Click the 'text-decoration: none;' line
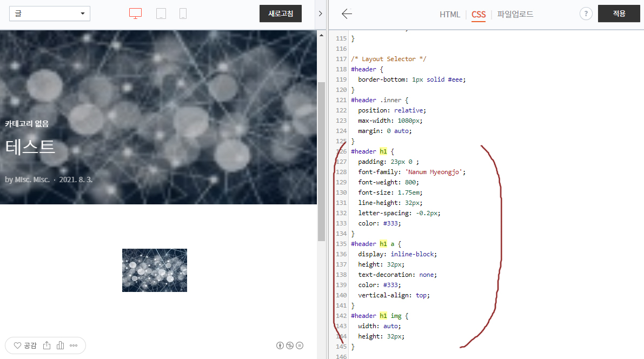 [397, 274]
